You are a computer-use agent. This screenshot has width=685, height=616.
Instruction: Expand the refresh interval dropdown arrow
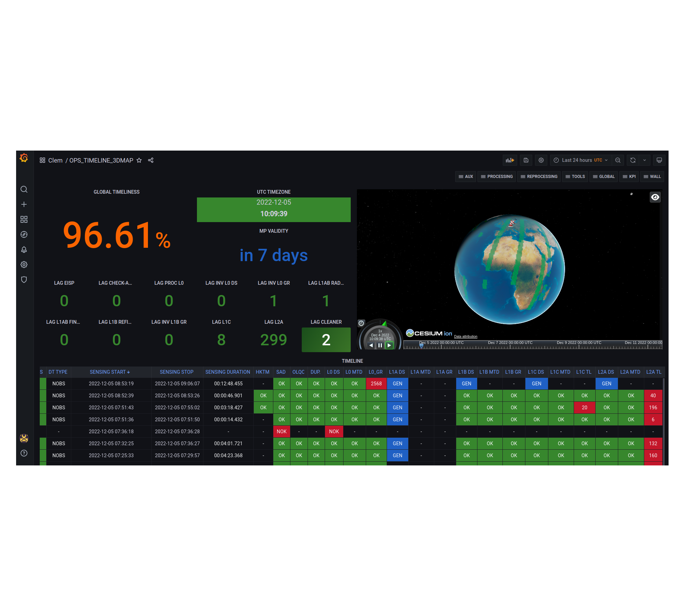click(645, 160)
